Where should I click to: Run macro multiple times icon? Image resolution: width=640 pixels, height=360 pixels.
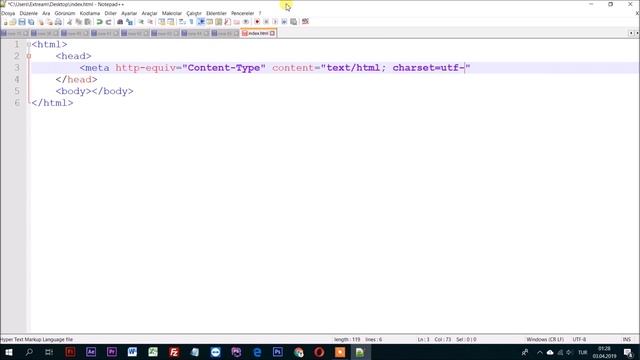point(284,22)
